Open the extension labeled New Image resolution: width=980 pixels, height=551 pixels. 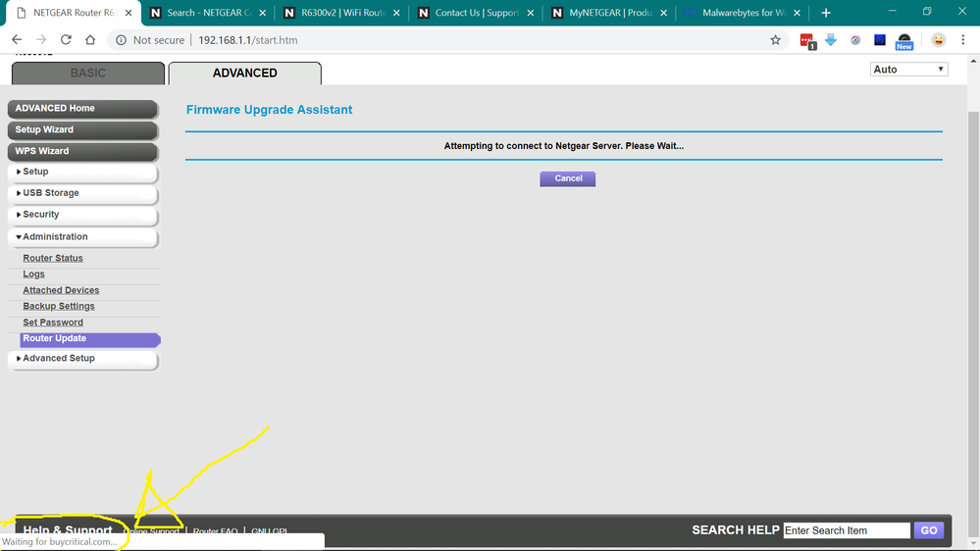click(x=903, y=42)
